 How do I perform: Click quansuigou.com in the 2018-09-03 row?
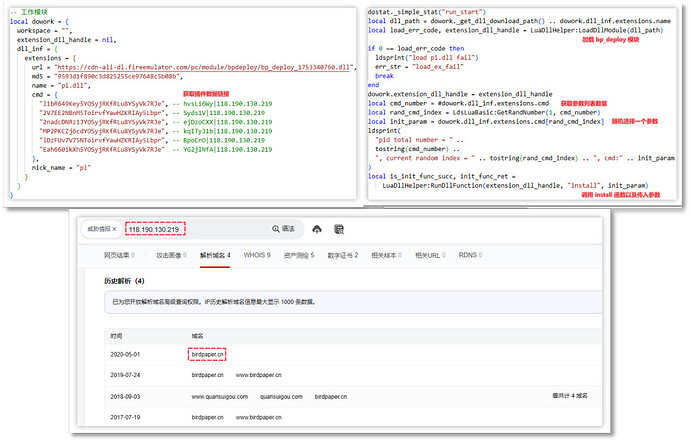point(281,396)
